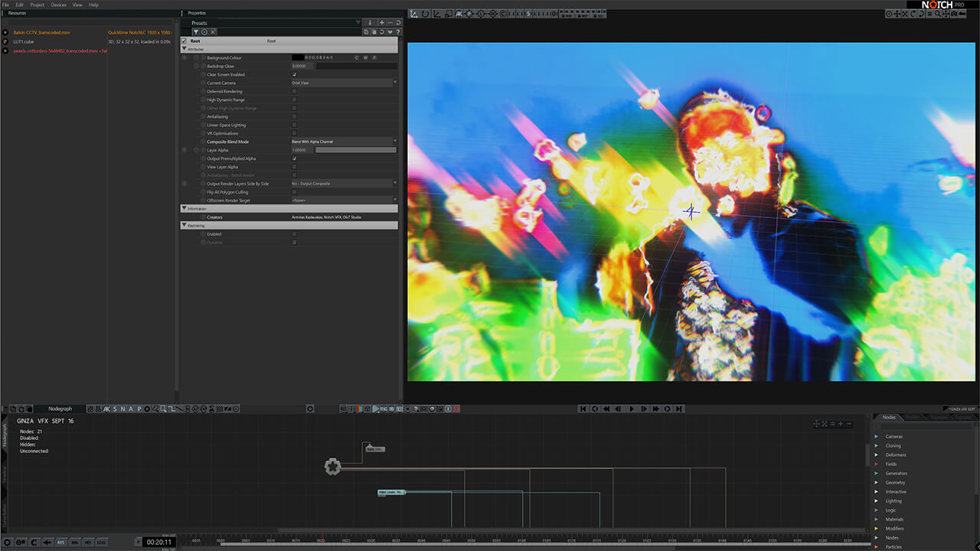The image size is (980, 551).
Task: Collapse the Attributes section
Action: coord(184,49)
